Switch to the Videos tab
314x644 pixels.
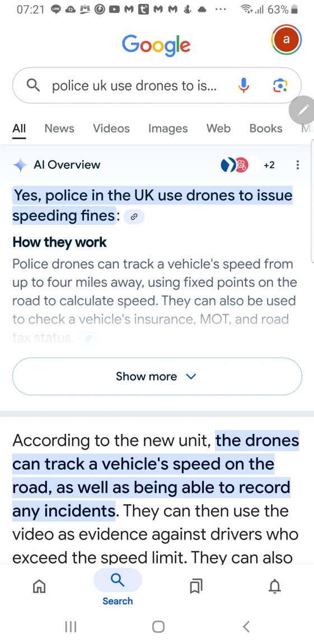(x=111, y=129)
